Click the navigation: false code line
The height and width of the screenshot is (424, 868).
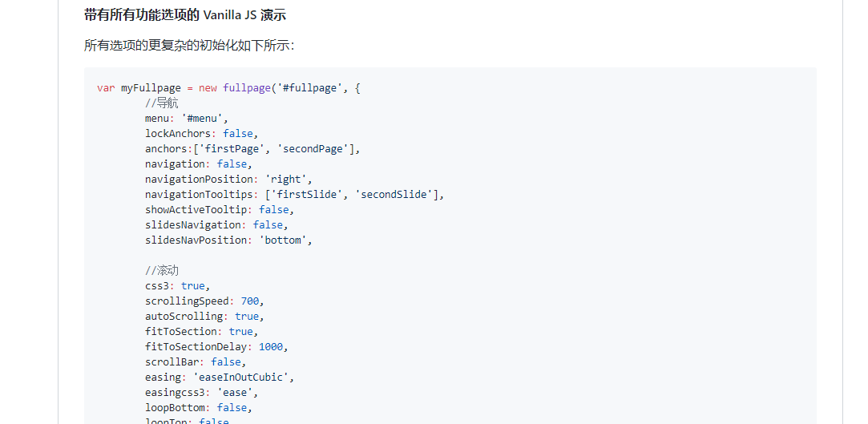198,164
